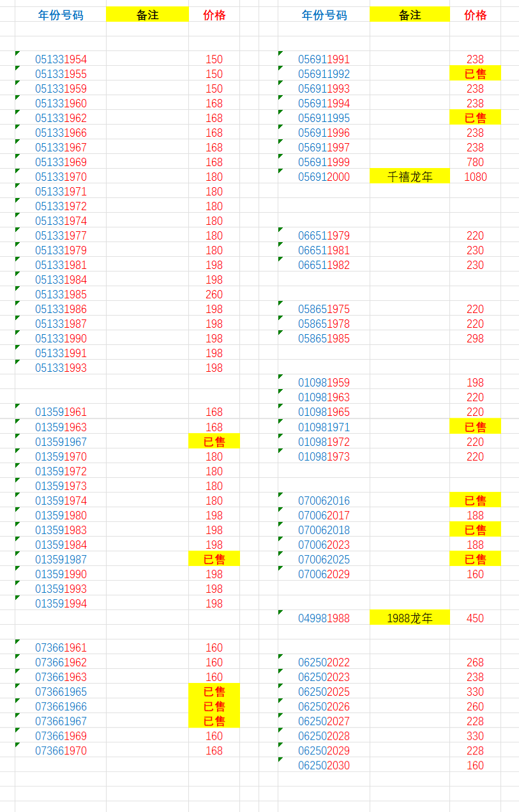Click the cell with number 056912000

click(324, 177)
